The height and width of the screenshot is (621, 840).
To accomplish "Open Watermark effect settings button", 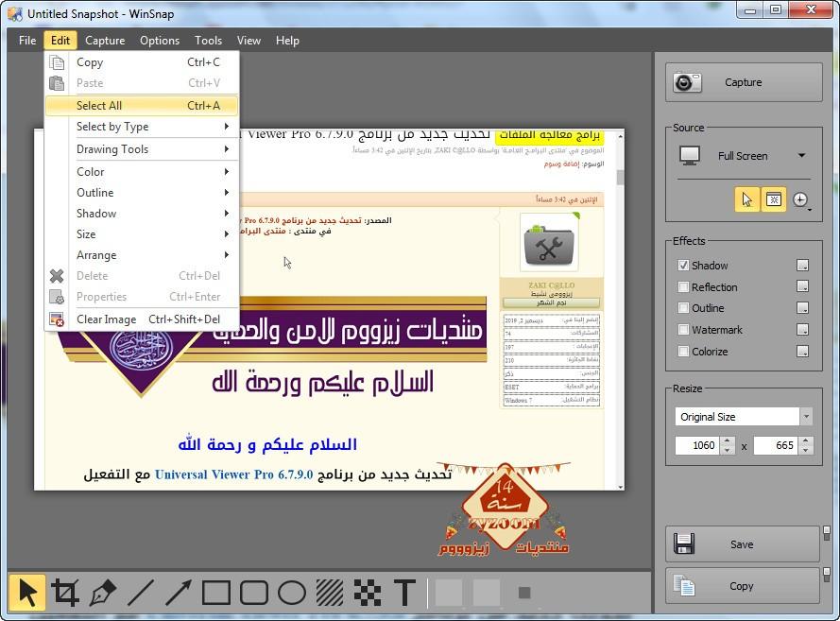I will tap(802, 330).
